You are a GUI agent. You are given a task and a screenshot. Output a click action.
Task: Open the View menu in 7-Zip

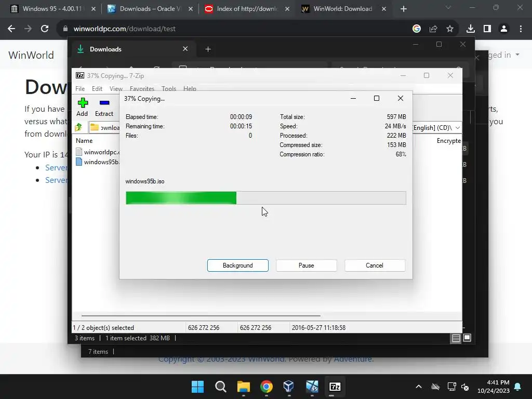(116, 88)
